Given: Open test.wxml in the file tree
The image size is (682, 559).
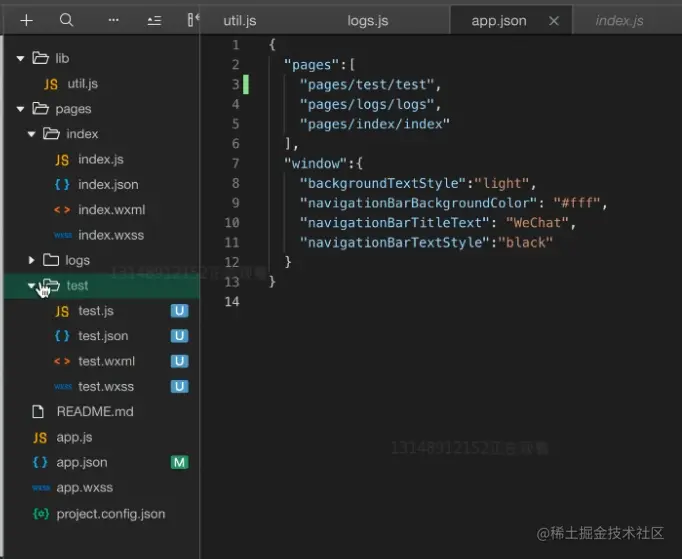Looking at the screenshot, I should [107, 361].
